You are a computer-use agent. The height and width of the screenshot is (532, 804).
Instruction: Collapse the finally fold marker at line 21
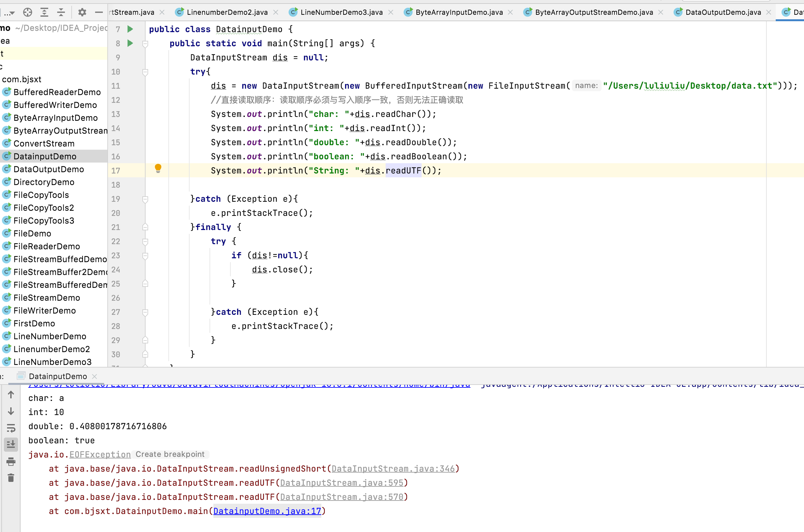coord(145,227)
